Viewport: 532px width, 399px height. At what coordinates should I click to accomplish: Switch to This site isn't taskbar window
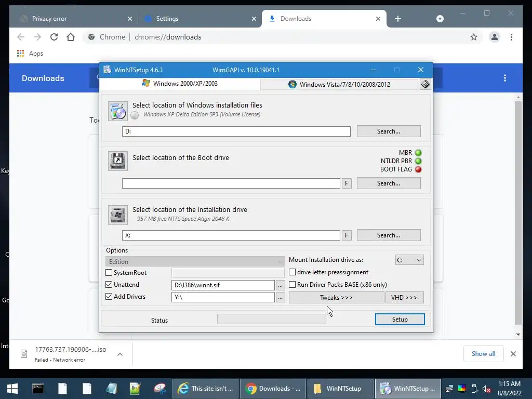[x=206, y=389]
